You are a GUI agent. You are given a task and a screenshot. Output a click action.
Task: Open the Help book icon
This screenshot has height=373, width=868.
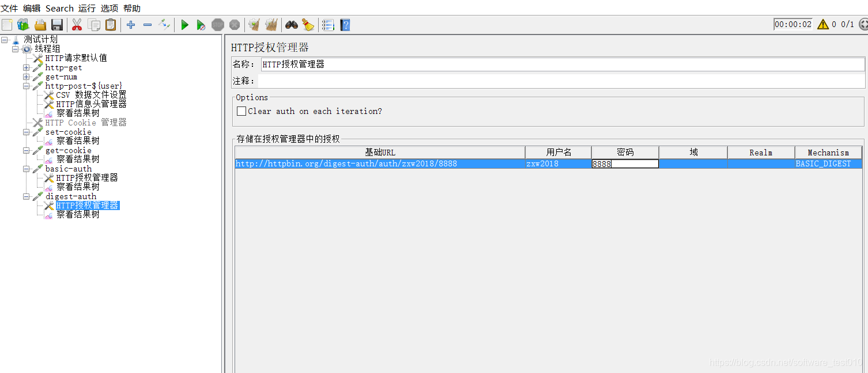pyautogui.click(x=345, y=25)
